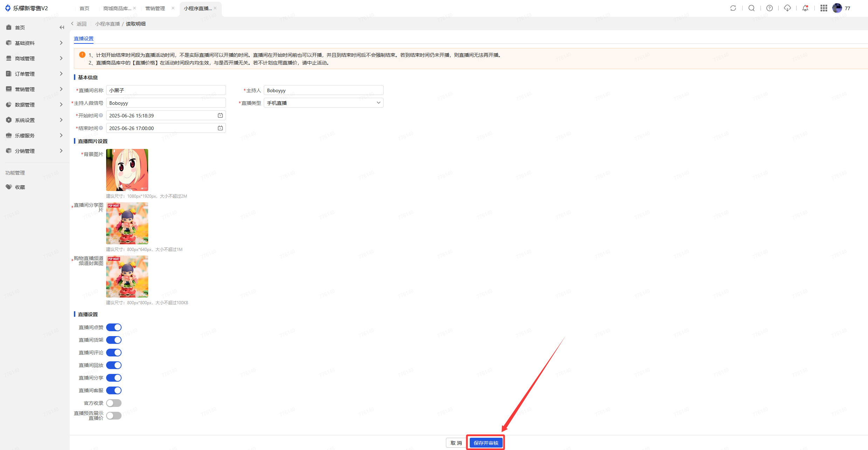
Task: Click the help question mark icon
Action: 769,8
